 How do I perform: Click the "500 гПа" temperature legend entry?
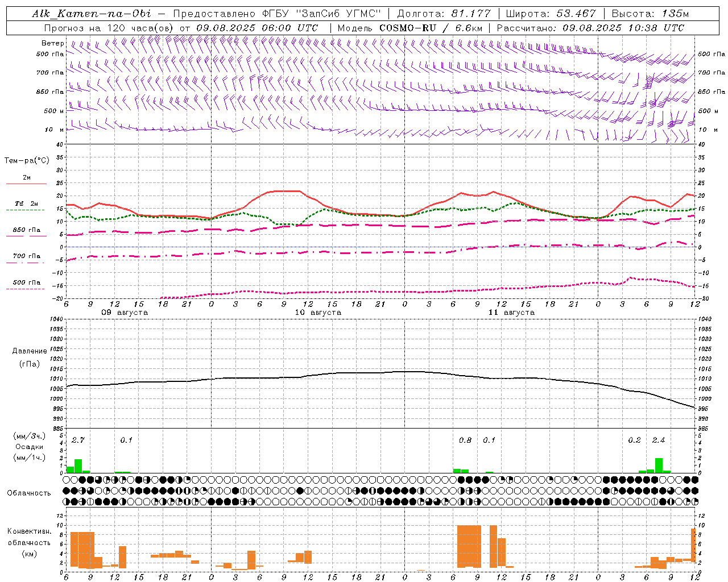click(27, 282)
